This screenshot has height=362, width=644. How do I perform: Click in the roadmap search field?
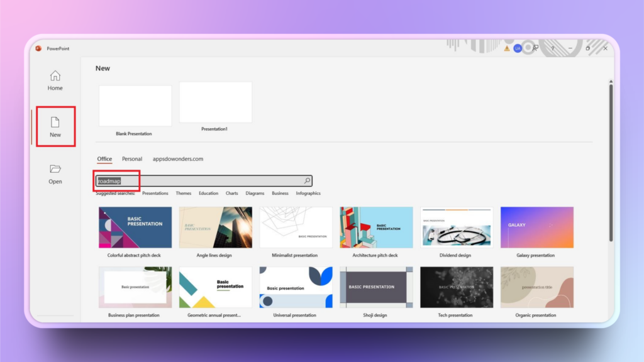click(201, 181)
